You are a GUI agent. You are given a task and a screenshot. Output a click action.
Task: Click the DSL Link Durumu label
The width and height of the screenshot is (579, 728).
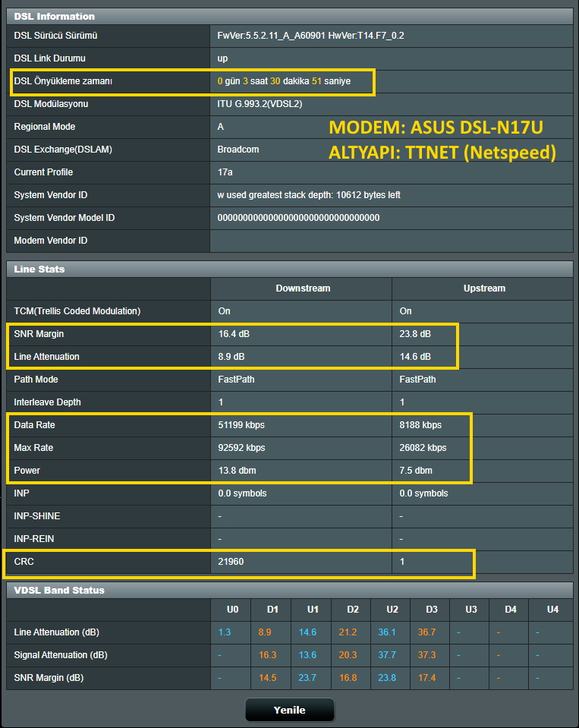pyautogui.click(x=49, y=58)
